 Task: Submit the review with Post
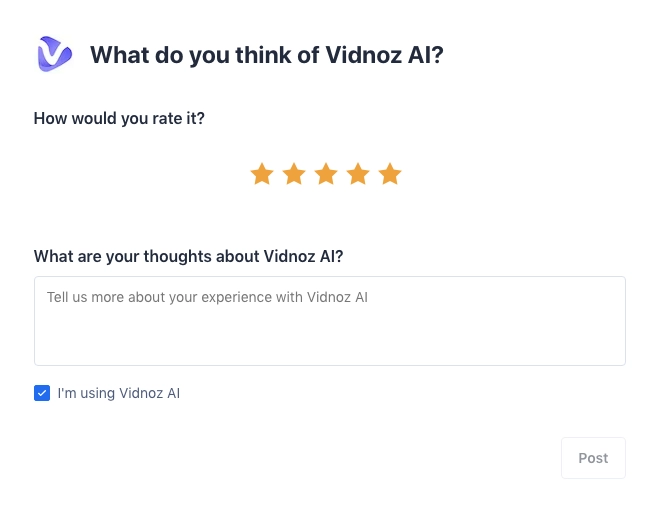pyautogui.click(x=593, y=458)
